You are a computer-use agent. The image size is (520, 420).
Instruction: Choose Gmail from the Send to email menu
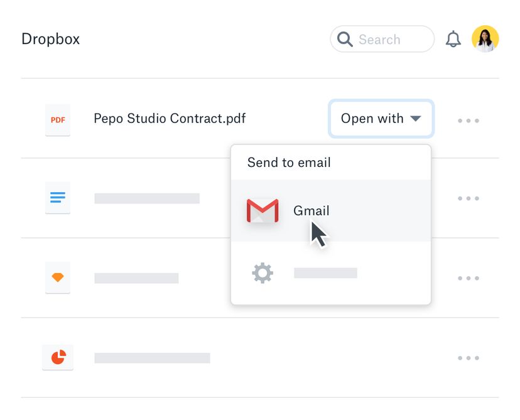pyautogui.click(x=311, y=210)
